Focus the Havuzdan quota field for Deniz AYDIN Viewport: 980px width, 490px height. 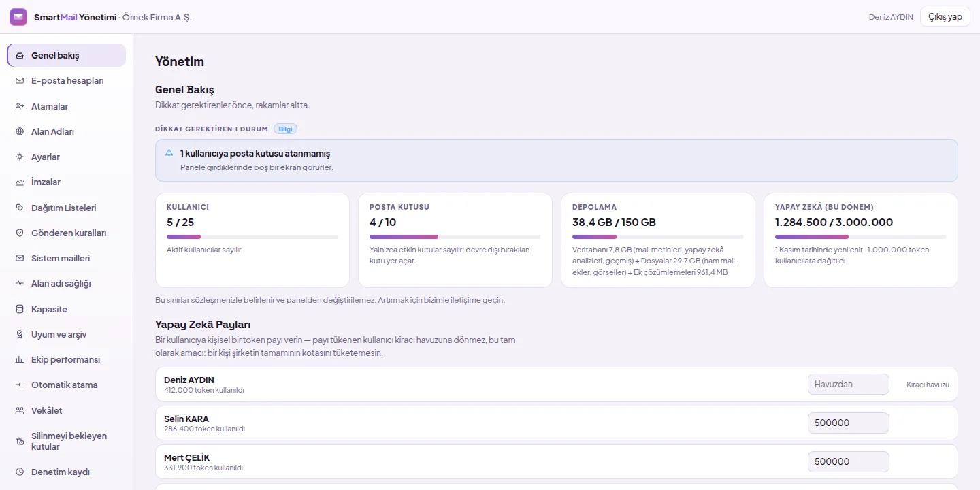849,384
